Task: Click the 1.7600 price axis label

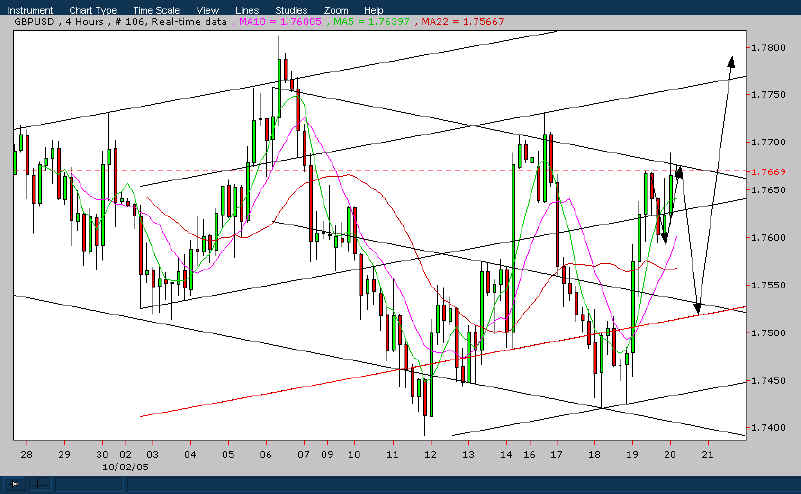Action: [768, 238]
